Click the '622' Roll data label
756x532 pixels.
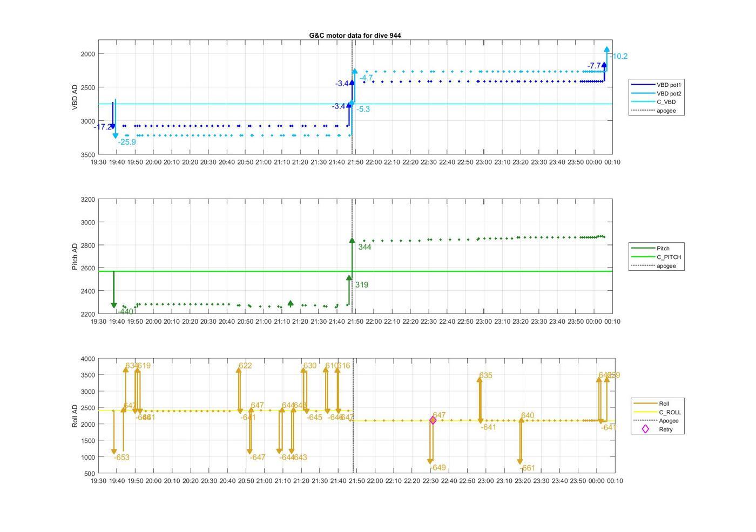coord(245,366)
